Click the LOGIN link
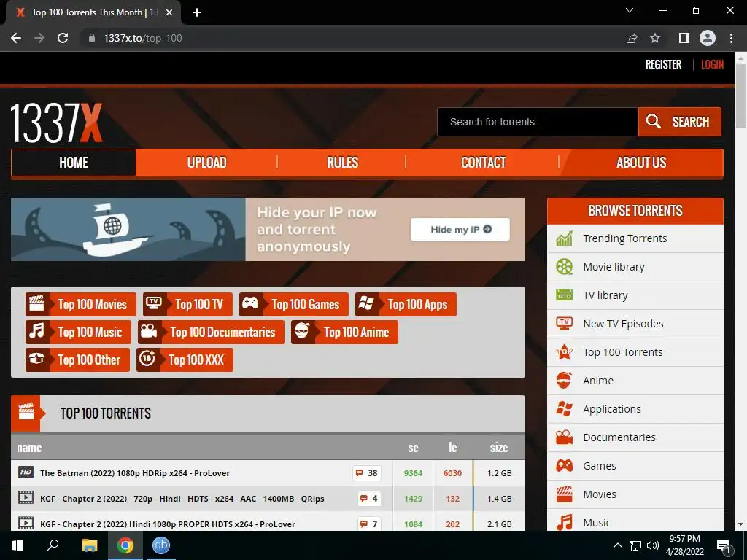The width and height of the screenshot is (747, 560). (712, 64)
